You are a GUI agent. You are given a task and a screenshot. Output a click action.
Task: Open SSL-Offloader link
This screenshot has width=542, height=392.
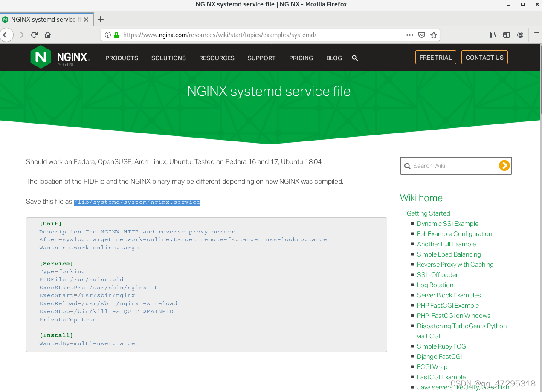438,275
